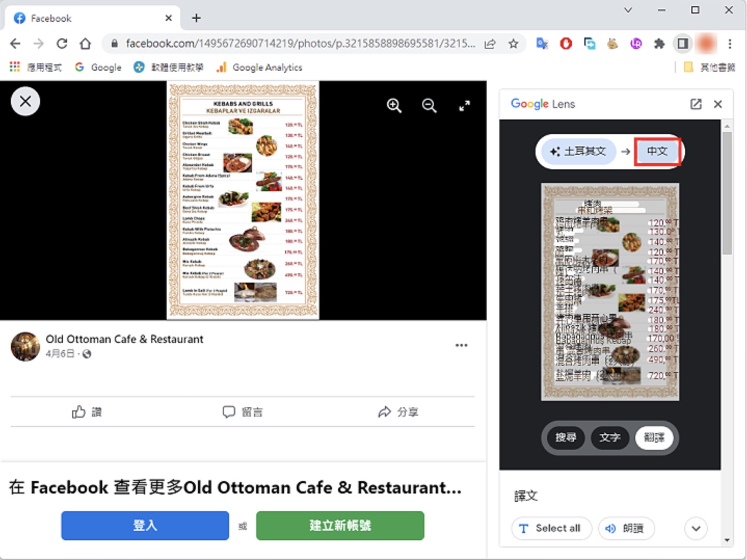Like the post with 讚

(x=87, y=412)
